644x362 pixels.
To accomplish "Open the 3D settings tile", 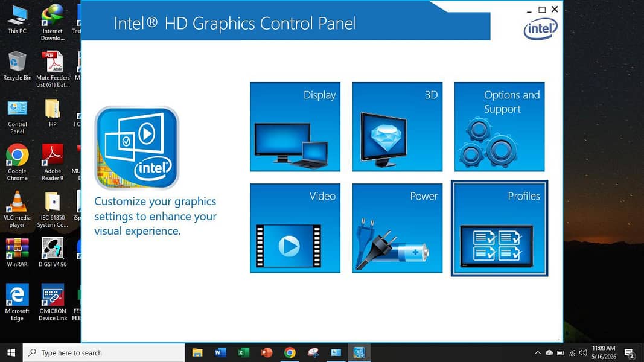I will [397, 127].
